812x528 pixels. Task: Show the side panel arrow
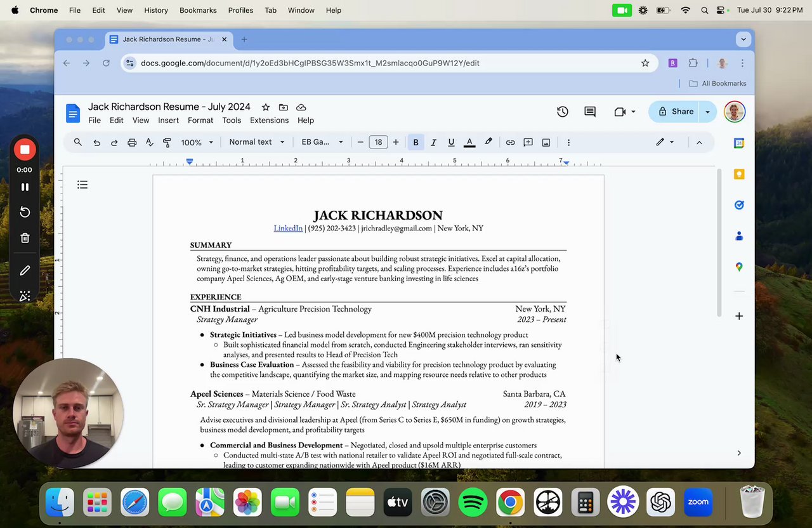pos(739,452)
